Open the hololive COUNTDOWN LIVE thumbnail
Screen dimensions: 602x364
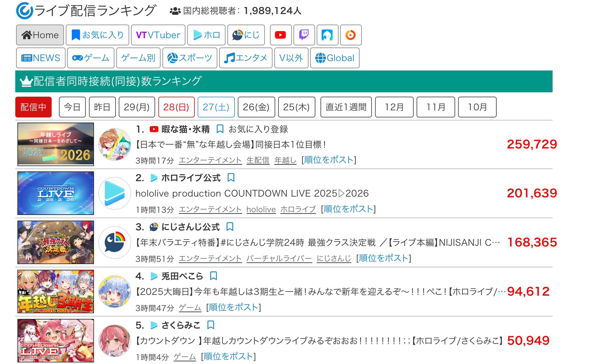point(56,193)
